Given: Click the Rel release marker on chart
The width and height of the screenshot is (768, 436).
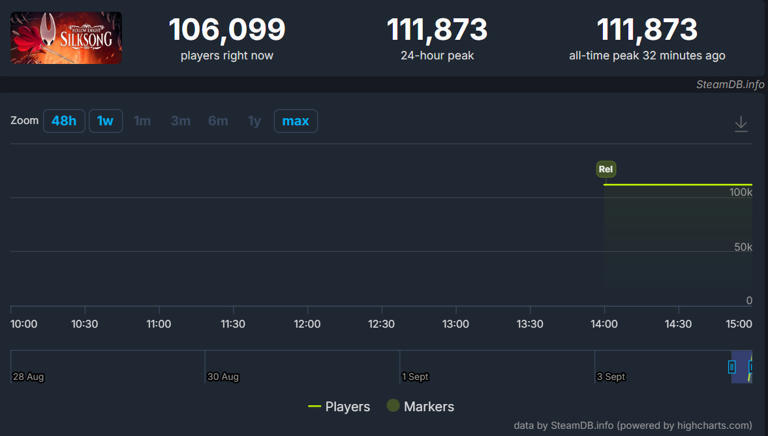Looking at the screenshot, I should [x=606, y=169].
